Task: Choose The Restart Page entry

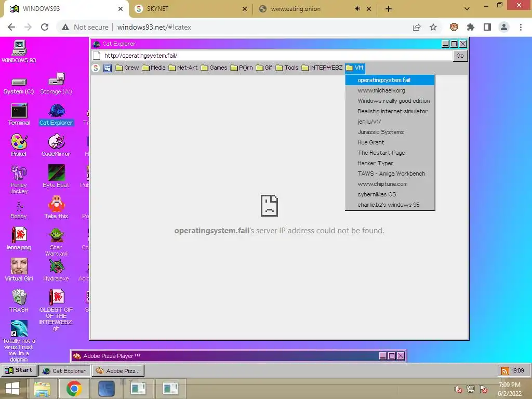Action: click(x=390, y=153)
